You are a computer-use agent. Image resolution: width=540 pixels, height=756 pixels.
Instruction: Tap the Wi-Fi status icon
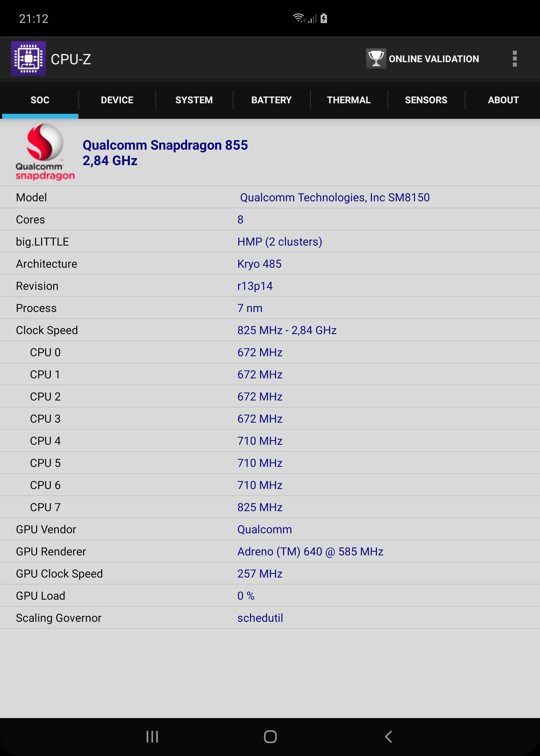[299, 18]
